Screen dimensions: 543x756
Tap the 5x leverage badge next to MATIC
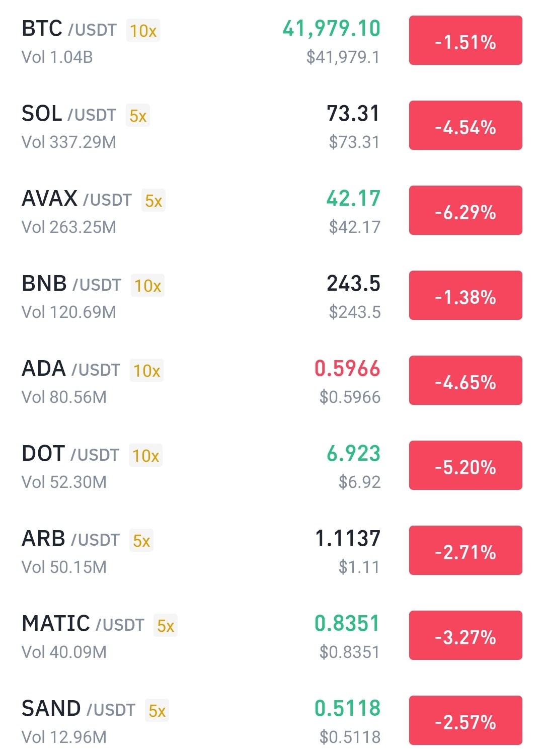pos(166,626)
